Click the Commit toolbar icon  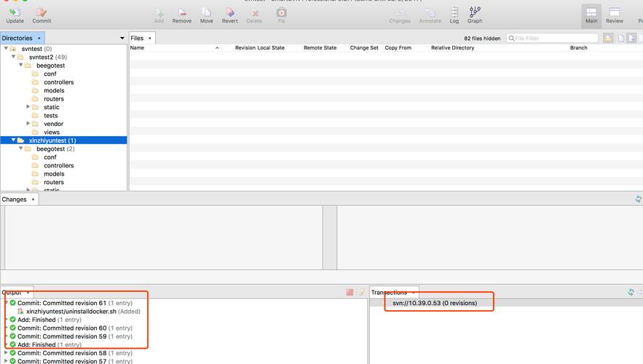tap(42, 15)
